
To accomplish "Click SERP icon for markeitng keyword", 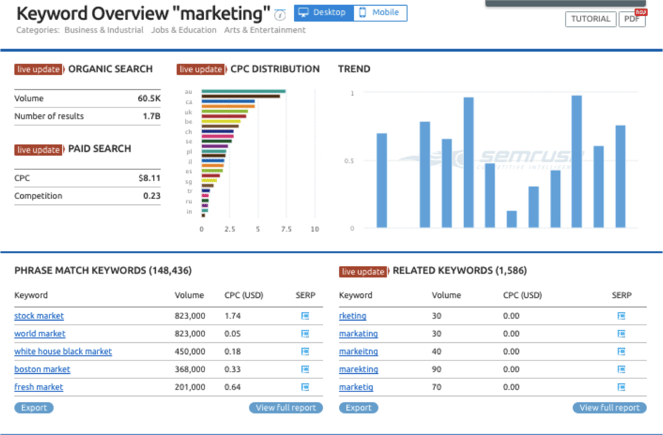I will [621, 352].
